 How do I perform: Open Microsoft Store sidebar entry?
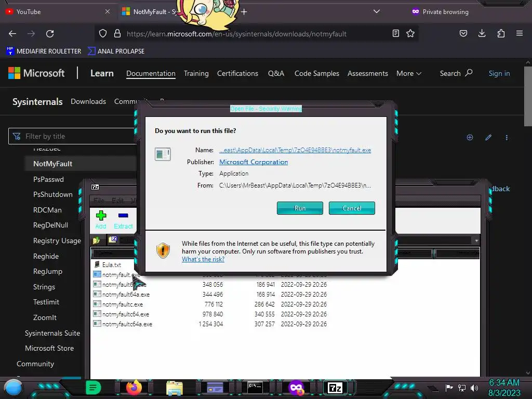pos(49,349)
